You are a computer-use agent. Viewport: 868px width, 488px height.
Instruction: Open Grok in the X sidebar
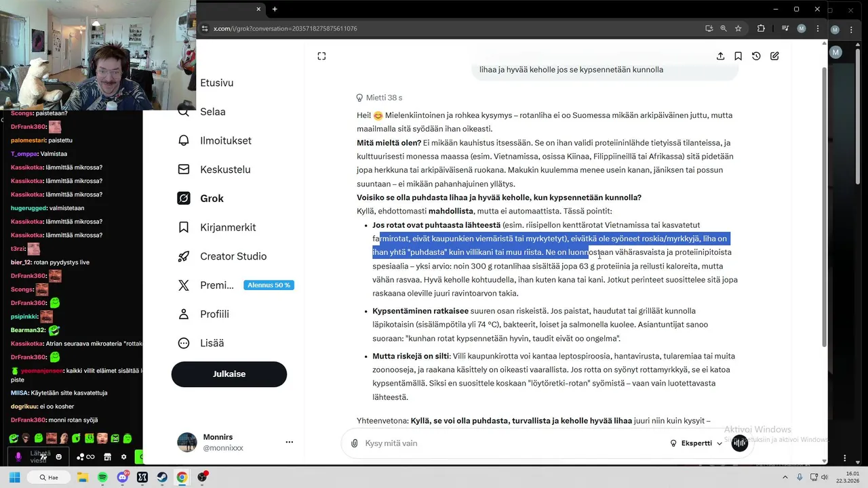(201, 199)
